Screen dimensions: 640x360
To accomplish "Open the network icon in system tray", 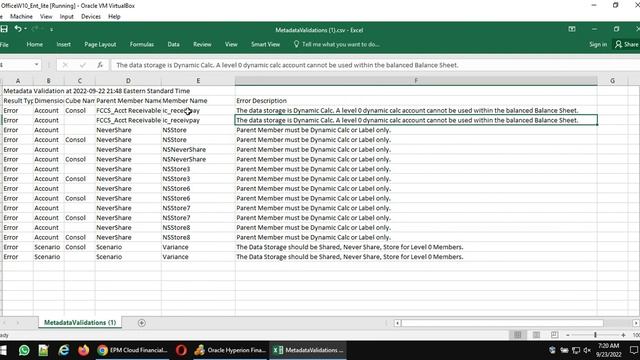I will pos(576,350).
